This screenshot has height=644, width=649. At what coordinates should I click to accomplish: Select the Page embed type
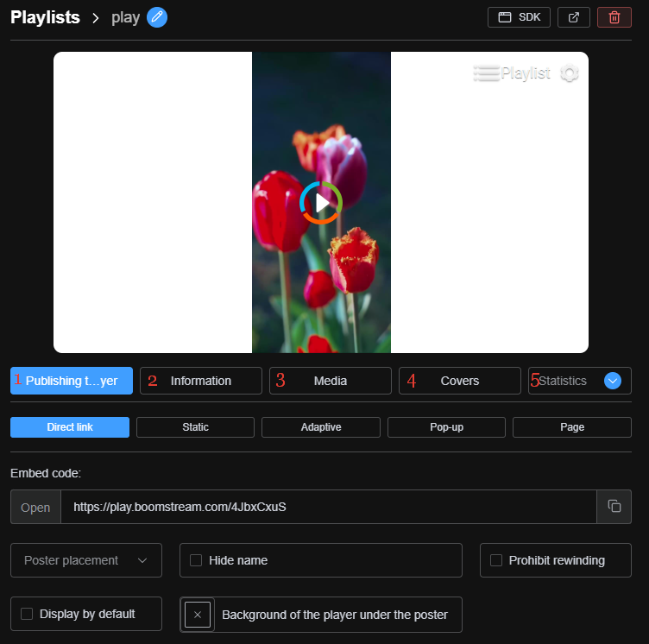[572, 427]
